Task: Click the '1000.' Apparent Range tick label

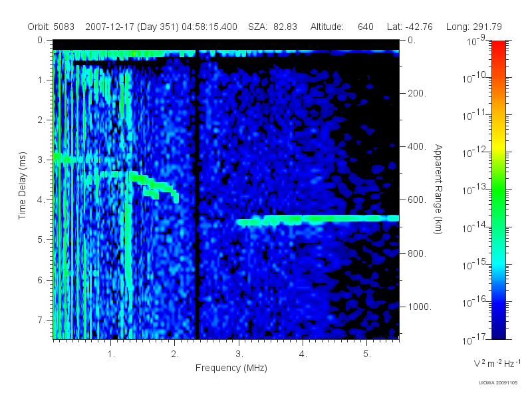Action: click(420, 307)
